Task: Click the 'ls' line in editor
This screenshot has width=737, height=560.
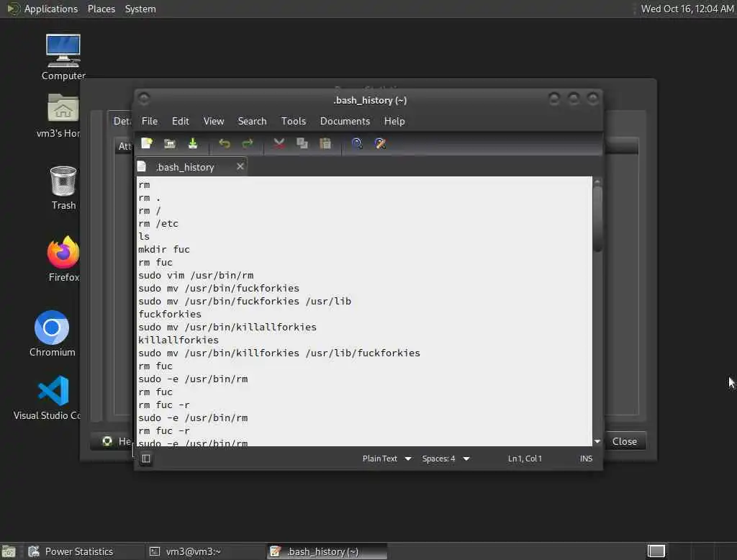Action: 144,237
